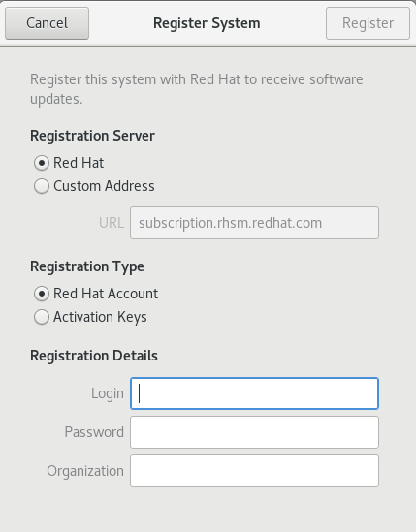Click the Registration Server heading
The image size is (416, 532).
92,136
